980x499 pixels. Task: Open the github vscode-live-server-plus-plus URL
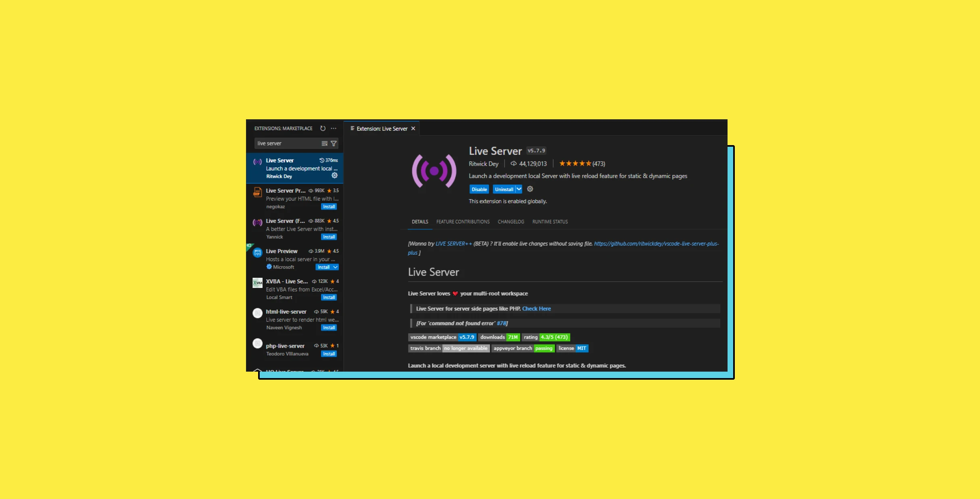656,244
